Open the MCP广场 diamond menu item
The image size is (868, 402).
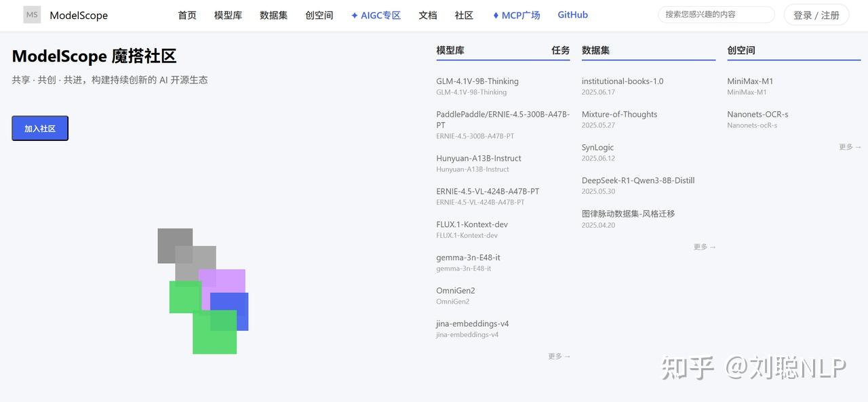click(516, 15)
